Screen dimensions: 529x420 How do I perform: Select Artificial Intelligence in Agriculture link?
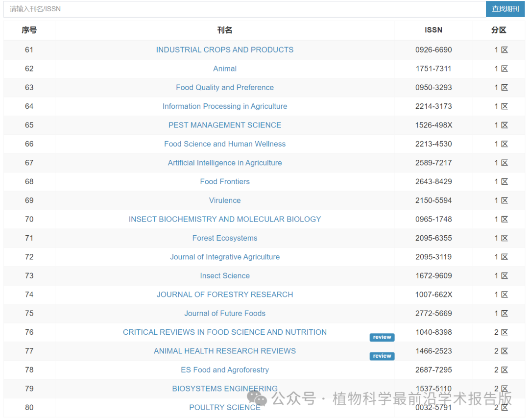225,163
